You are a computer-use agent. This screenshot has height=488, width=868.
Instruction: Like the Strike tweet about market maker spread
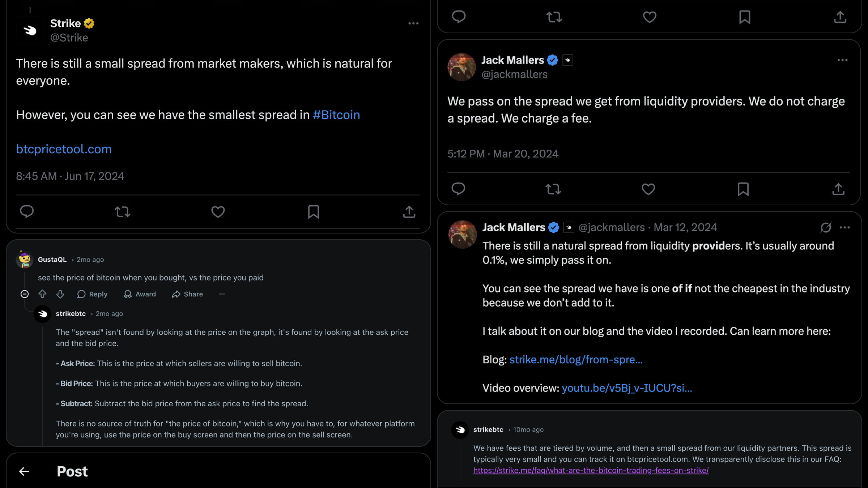(x=218, y=212)
